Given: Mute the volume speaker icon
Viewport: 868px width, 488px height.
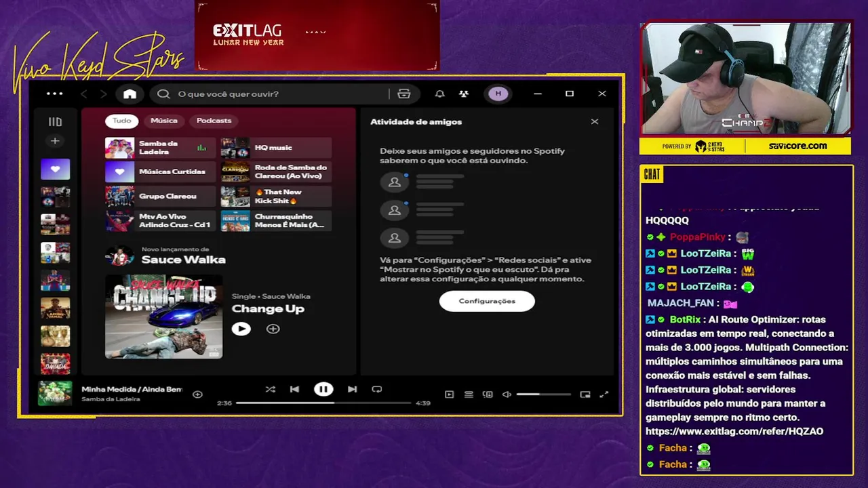Looking at the screenshot, I should point(507,394).
